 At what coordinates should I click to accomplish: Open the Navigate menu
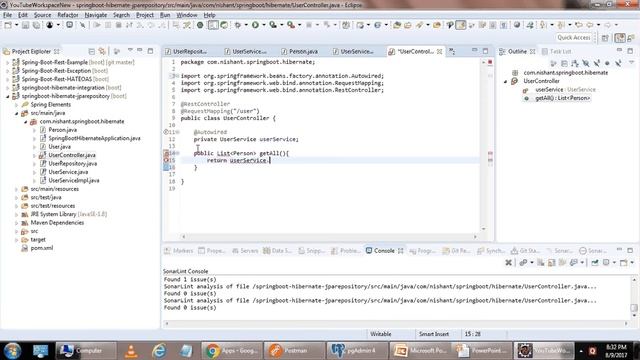(96, 15)
